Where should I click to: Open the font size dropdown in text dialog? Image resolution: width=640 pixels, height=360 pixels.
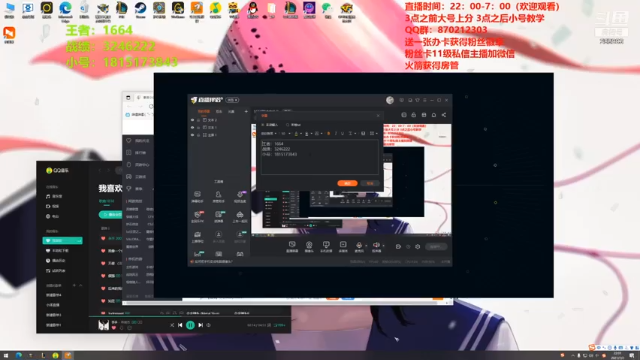285,133
